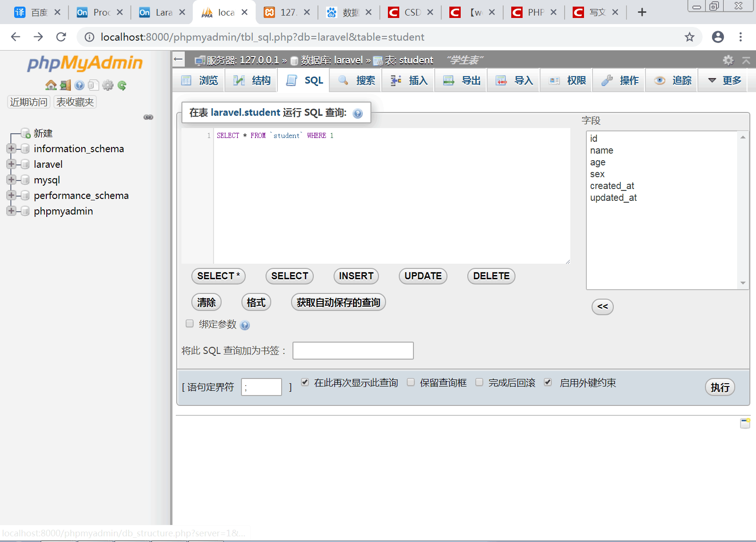Open page settings gear at top right

pyautogui.click(x=728, y=60)
